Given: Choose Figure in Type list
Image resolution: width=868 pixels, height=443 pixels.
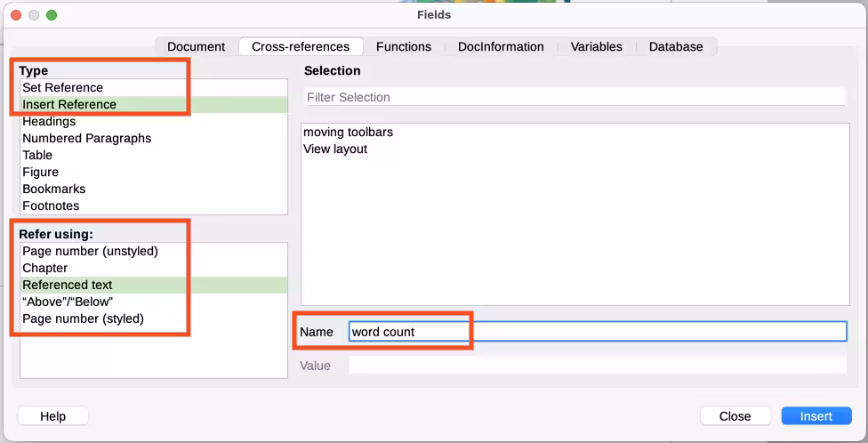Looking at the screenshot, I should click(154, 172).
